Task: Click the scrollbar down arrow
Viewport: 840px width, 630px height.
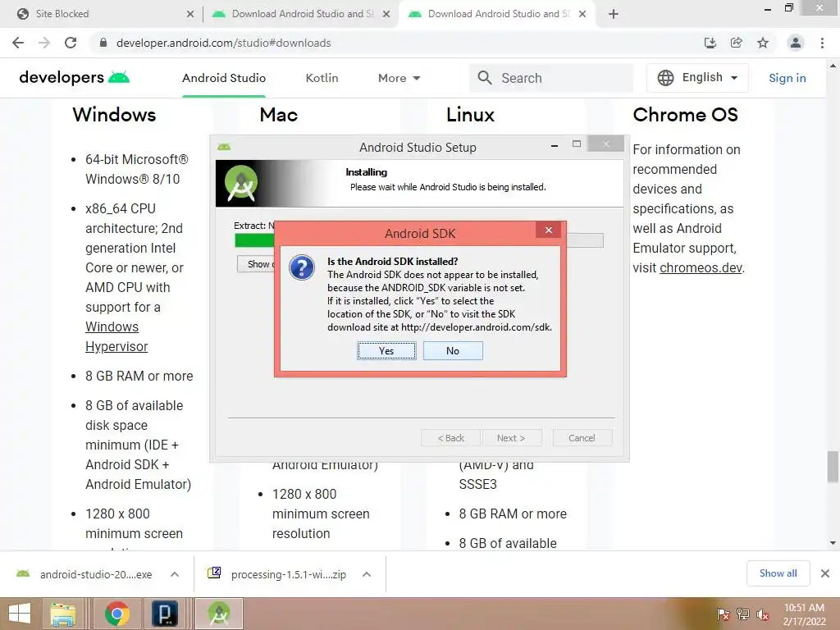Action: coord(833,543)
